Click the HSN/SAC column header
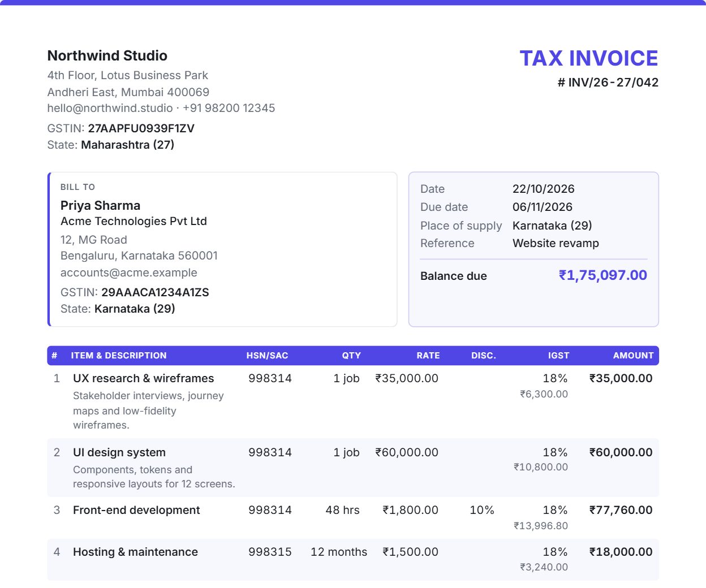706x588 pixels. (267, 356)
